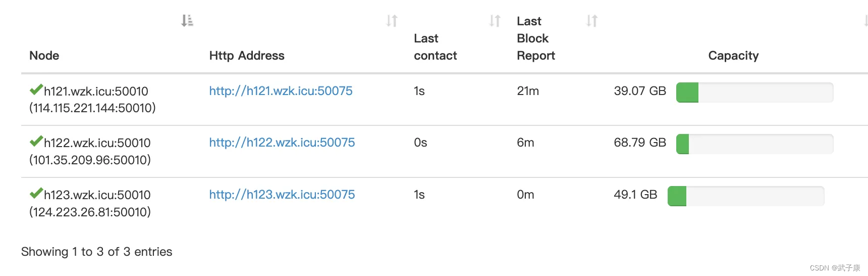
Task: Click the 39.07 GB capacity progress bar
Action: coord(754,93)
